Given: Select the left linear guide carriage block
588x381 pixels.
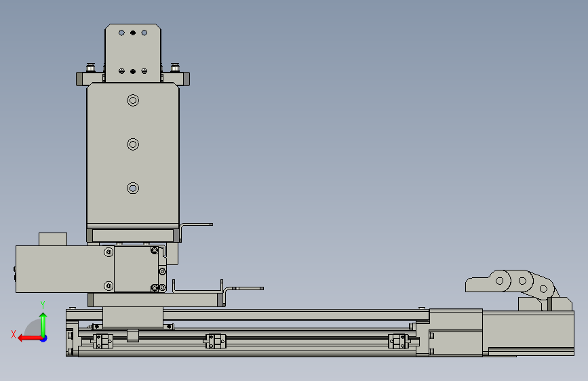Looking at the screenshot, I should point(102,341).
